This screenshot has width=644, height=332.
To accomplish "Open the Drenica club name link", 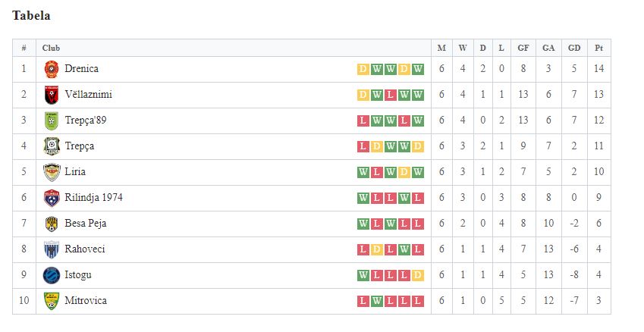I will tap(81, 68).
